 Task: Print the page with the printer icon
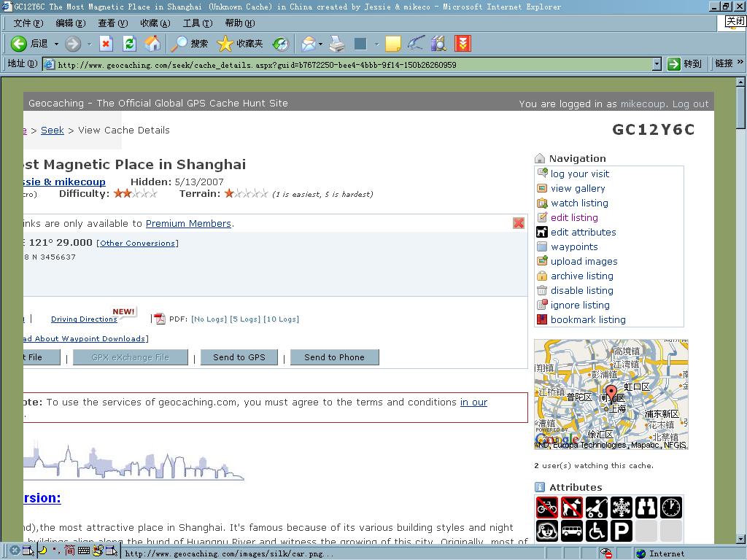[337, 44]
